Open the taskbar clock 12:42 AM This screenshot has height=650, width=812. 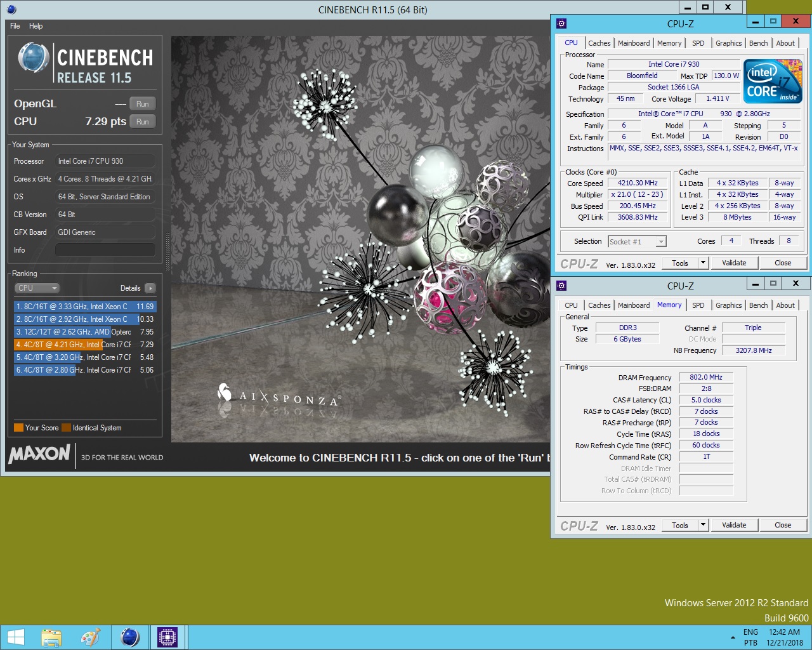point(785,637)
